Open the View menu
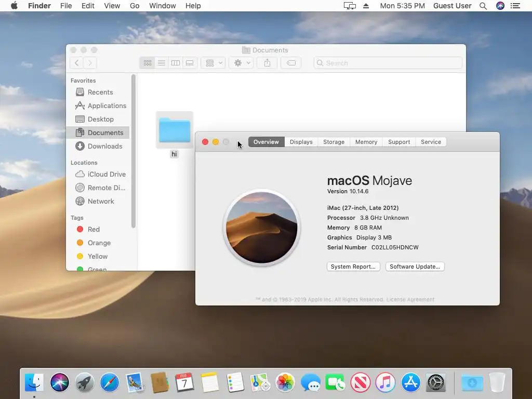Viewport: 532px width, 399px height. coord(112,6)
